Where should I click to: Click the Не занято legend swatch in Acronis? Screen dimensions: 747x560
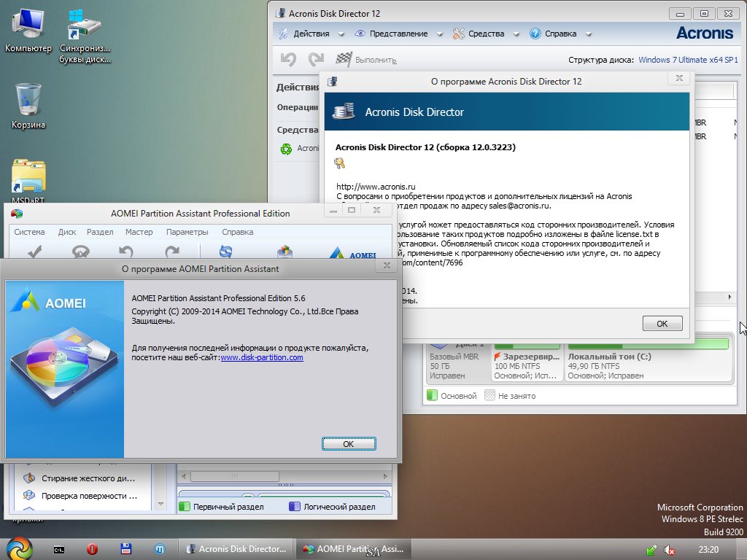[x=489, y=395]
